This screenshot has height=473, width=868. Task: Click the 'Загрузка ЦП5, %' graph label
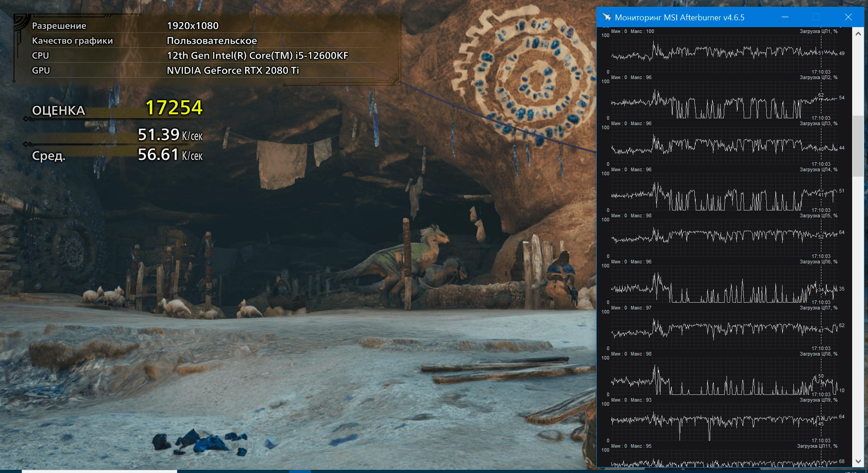[818, 215]
